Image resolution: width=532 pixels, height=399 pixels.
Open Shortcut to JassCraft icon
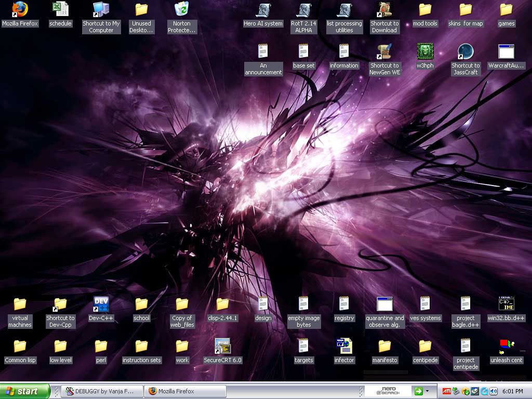point(465,51)
